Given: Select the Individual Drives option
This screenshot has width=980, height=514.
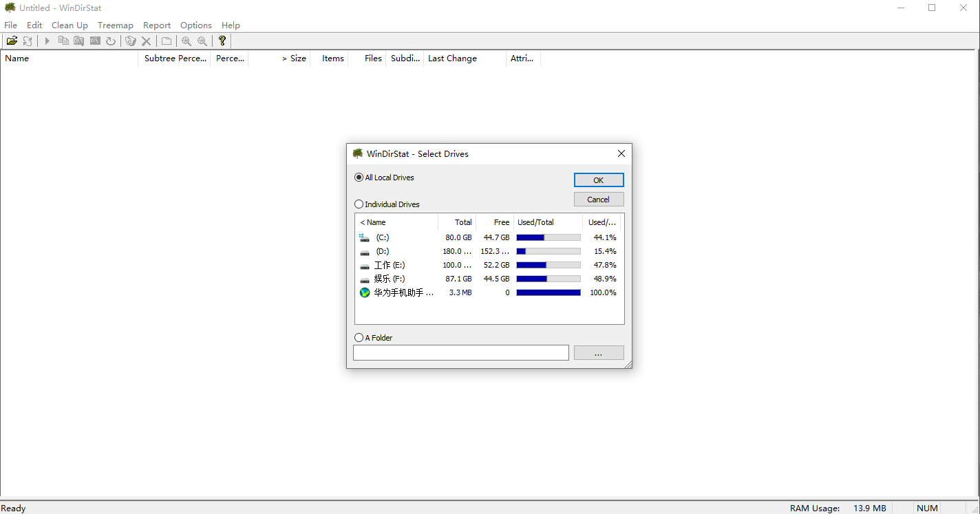Looking at the screenshot, I should (387, 204).
